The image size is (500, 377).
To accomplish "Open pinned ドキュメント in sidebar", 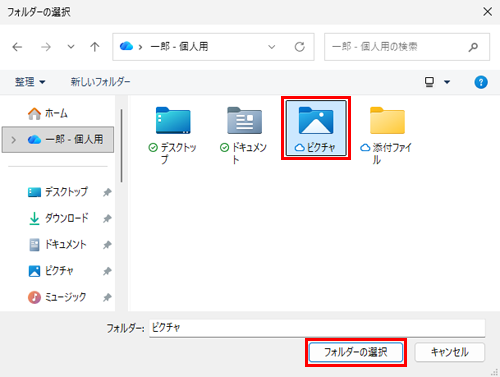I will [x=57, y=244].
